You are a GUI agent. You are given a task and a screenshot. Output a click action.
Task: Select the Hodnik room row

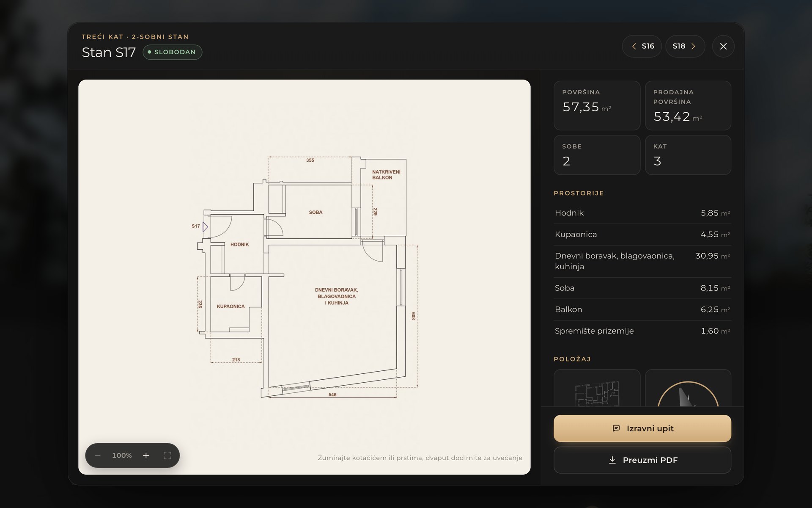642,213
